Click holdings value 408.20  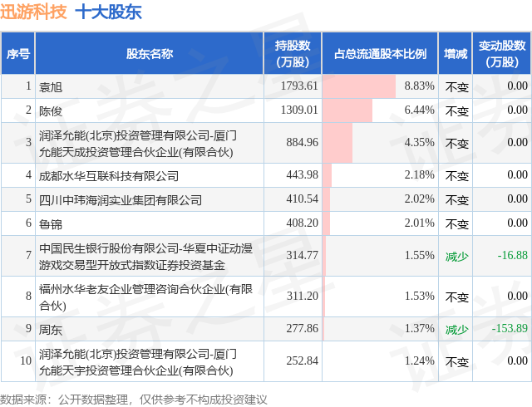pyautogui.click(x=302, y=223)
